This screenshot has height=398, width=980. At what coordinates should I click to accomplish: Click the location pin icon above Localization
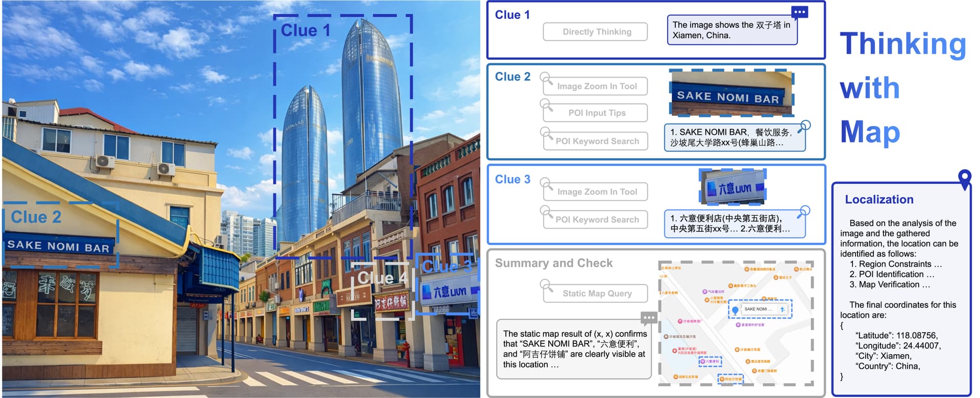pos(964,179)
